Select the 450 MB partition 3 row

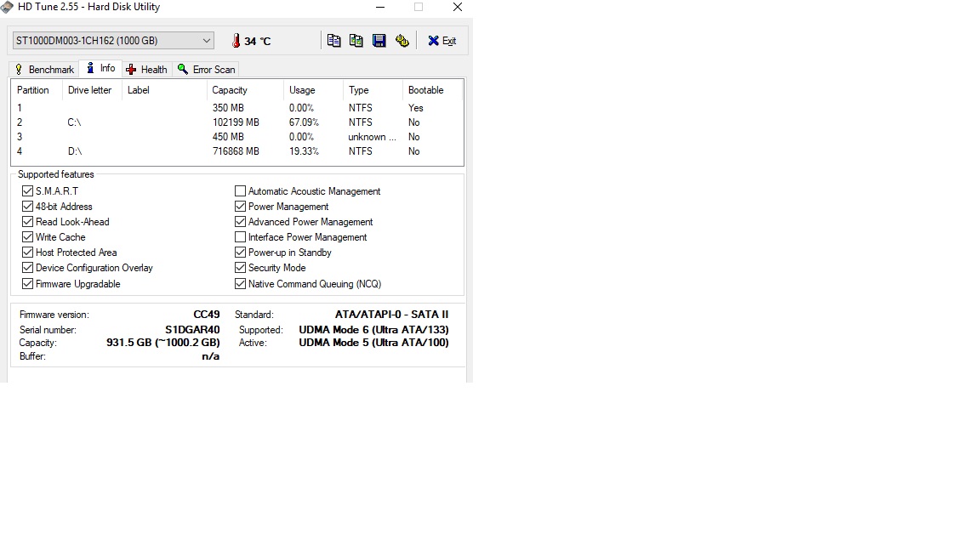coord(237,137)
